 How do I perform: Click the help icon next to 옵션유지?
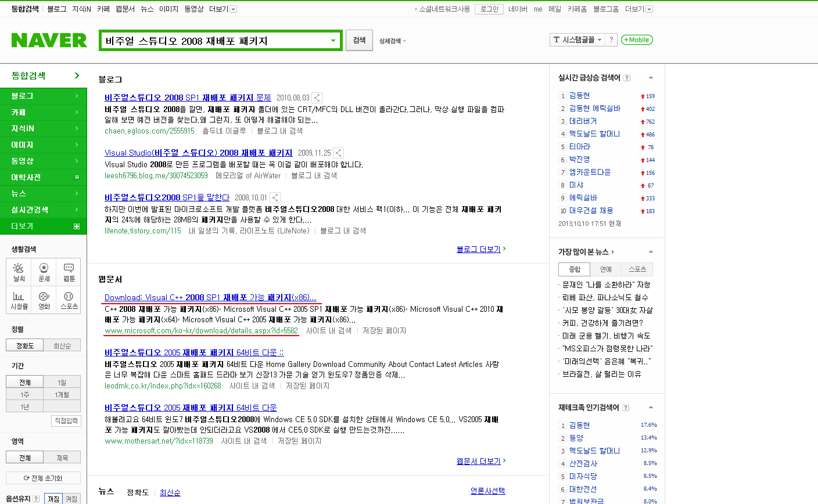point(37,499)
